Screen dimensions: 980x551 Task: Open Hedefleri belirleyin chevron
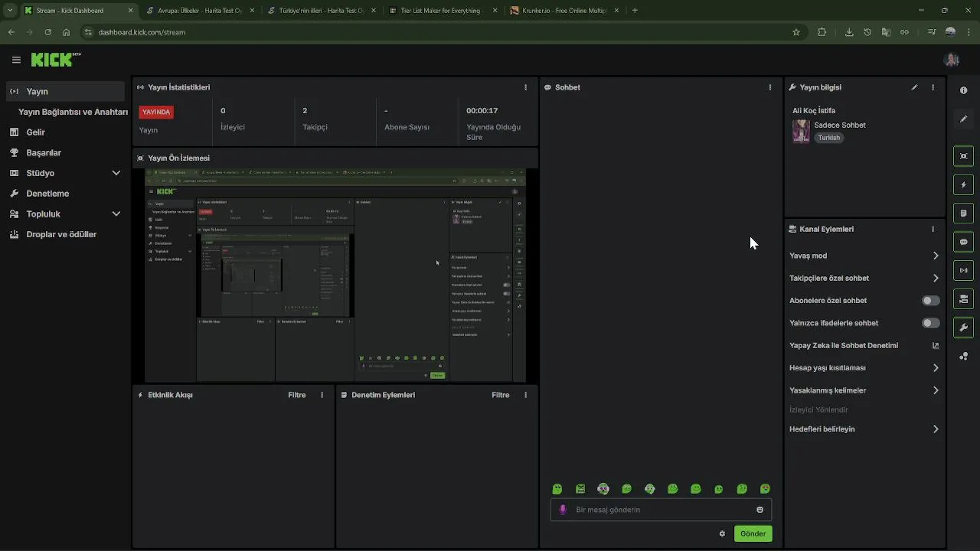(x=936, y=429)
